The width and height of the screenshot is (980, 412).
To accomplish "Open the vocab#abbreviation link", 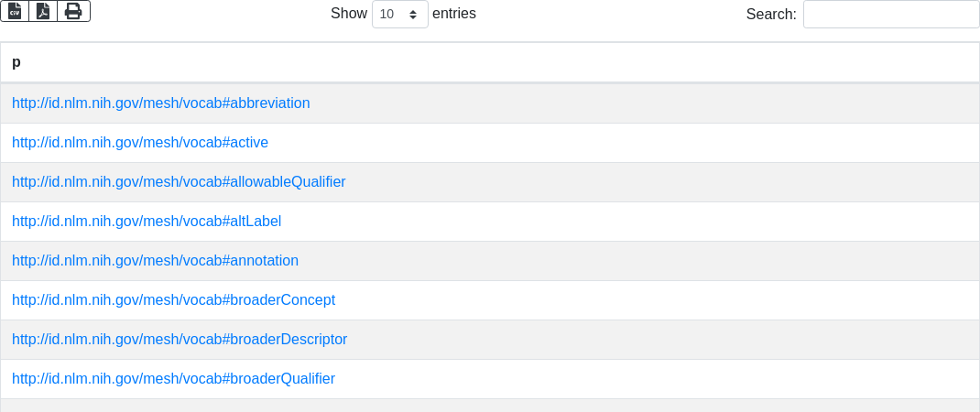I will (x=161, y=103).
